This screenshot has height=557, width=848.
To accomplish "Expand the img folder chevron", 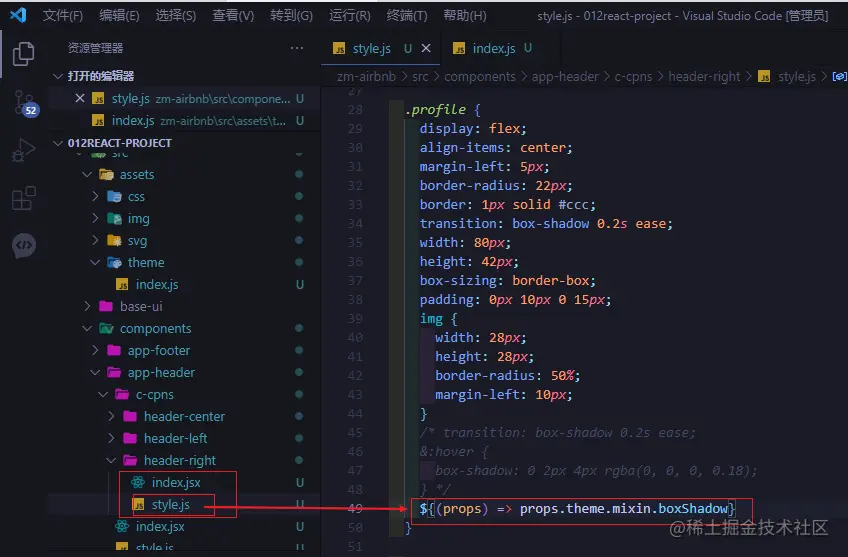I will 95,218.
